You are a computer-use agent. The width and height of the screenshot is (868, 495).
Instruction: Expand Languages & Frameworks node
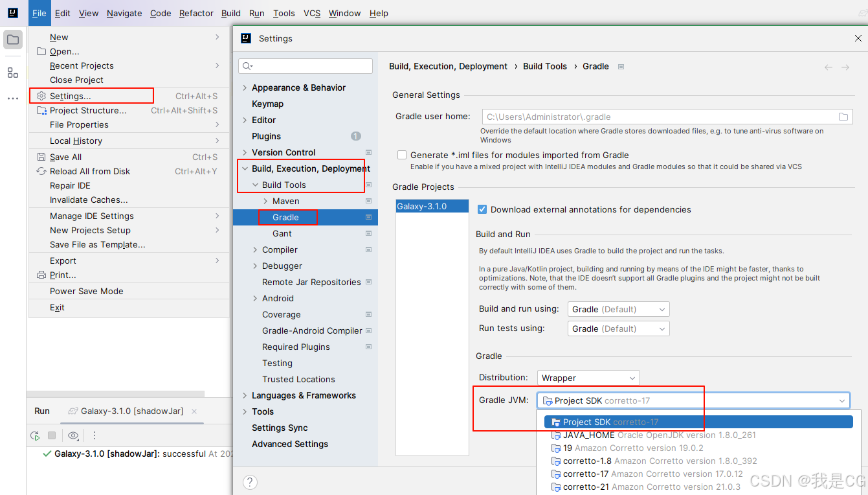click(244, 395)
